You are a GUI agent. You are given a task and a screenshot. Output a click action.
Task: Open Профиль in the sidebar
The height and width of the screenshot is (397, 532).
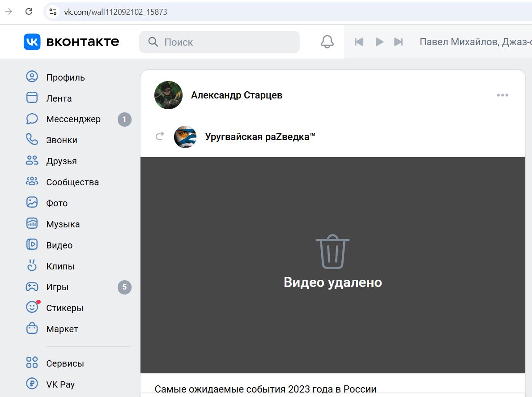click(x=65, y=77)
